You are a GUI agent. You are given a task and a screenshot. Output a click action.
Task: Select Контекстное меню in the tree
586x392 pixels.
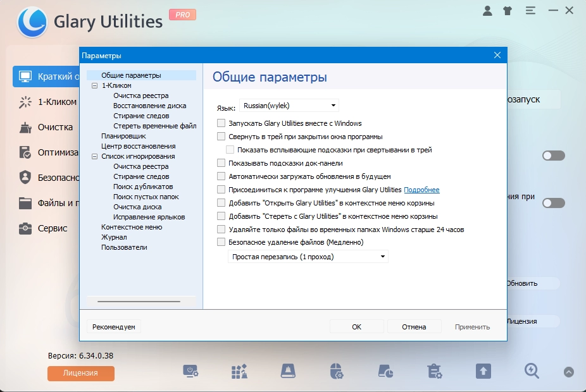pyautogui.click(x=132, y=227)
